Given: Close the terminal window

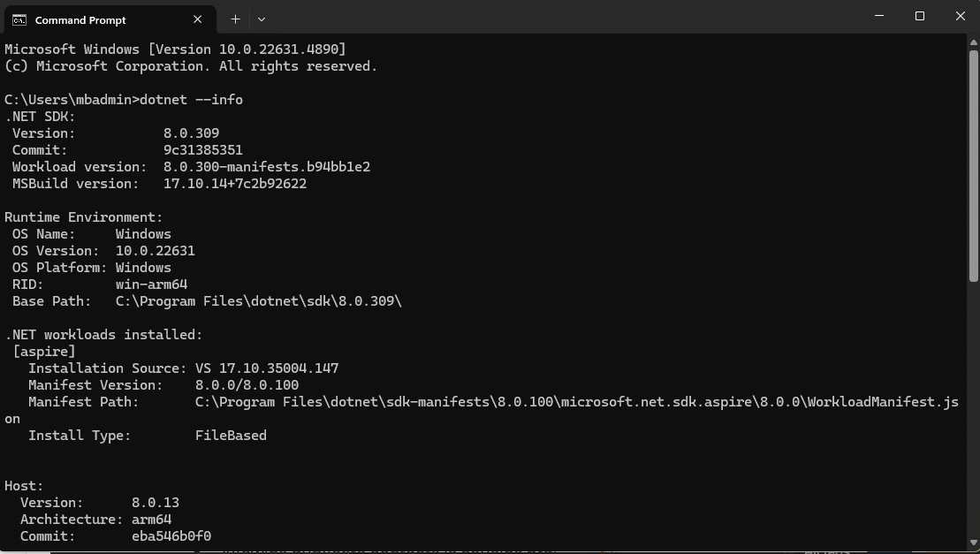Looking at the screenshot, I should (x=960, y=16).
